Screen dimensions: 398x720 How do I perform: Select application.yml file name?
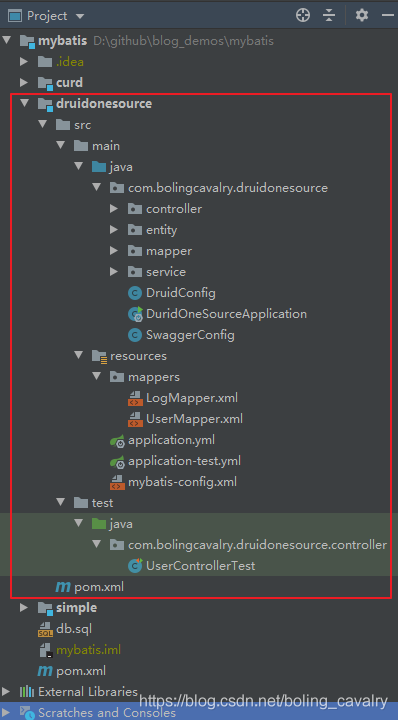172,440
